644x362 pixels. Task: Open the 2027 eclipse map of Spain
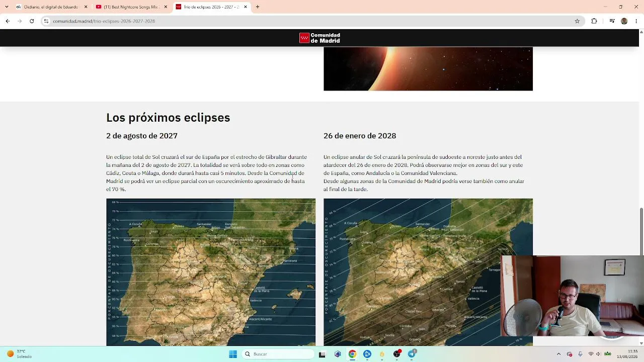tap(211, 272)
